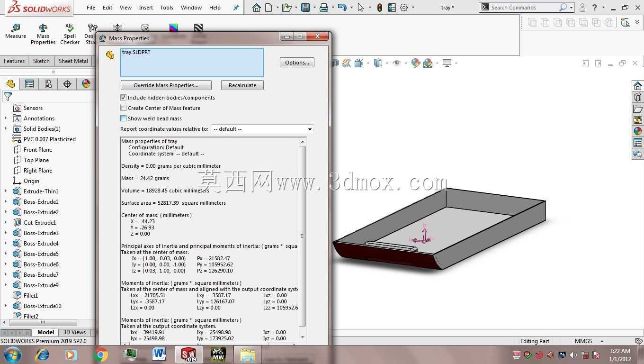
Task: Open View Palette in the task pane
Action: click(638, 120)
